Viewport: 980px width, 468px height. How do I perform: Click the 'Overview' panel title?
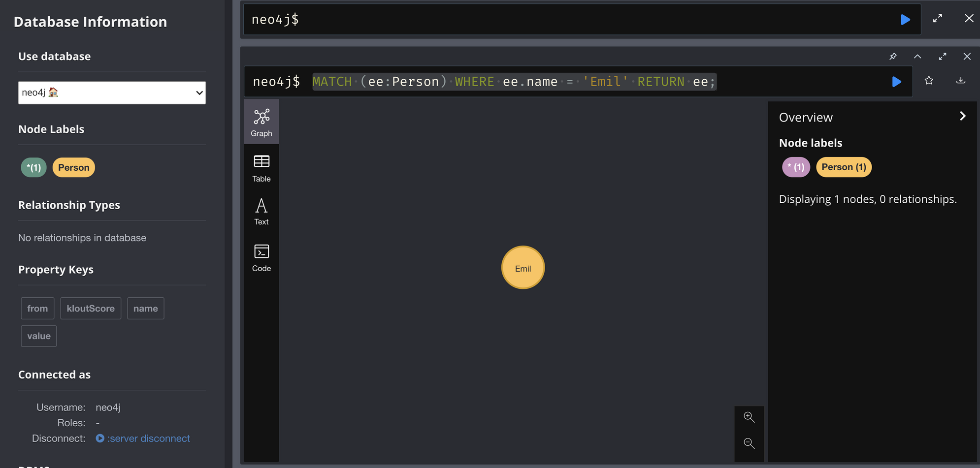point(806,118)
